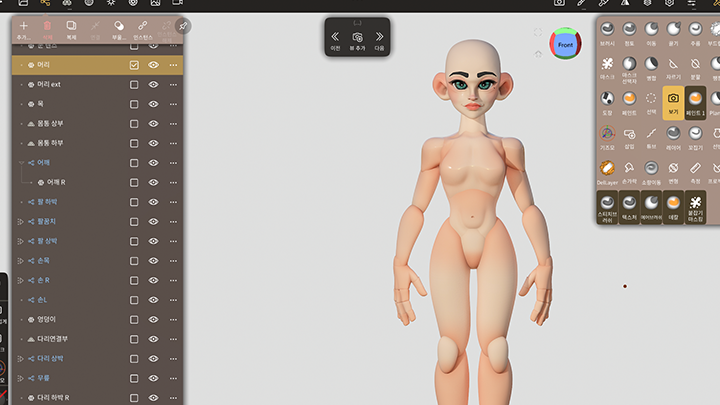Check the 엉덩이 row checkbox
The image size is (720, 405).
[134, 320]
